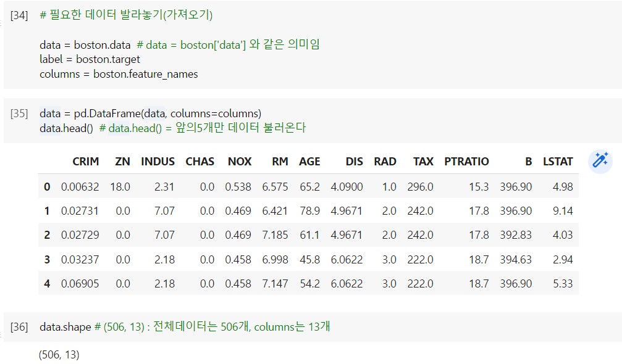Click row index 4 of the dataframe
The width and height of the screenshot is (622, 364).
pyautogui.click(x=47, y=284)
